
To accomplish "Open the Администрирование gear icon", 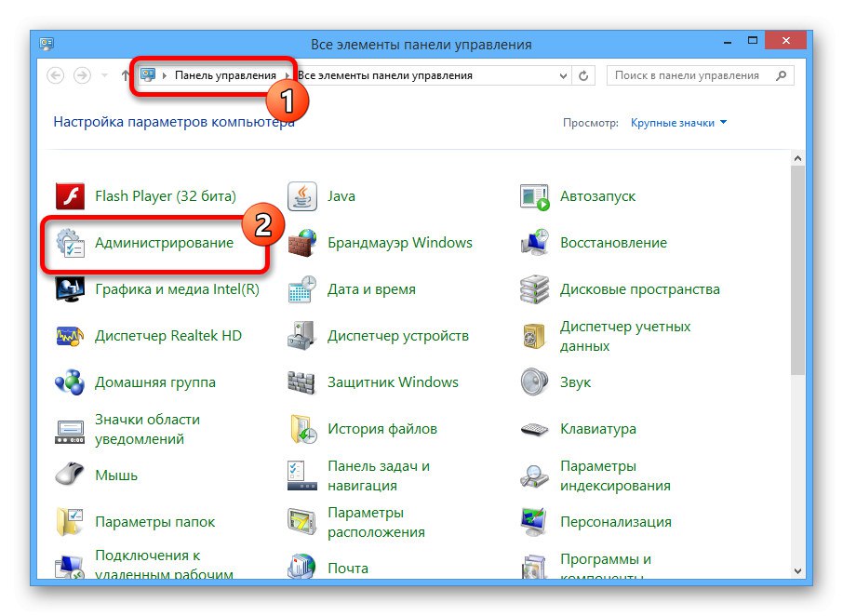I will tap(71, 243).
